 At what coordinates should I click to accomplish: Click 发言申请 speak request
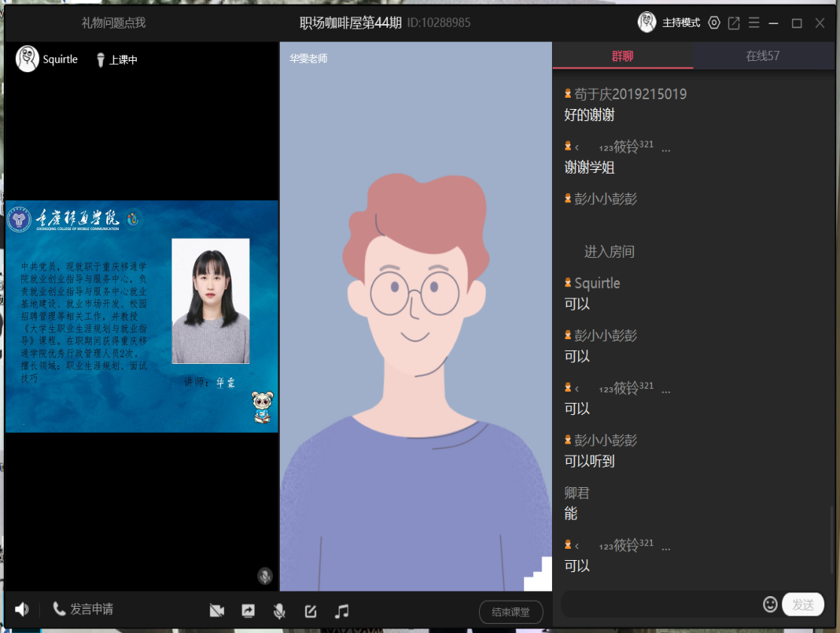coord(83,609)
